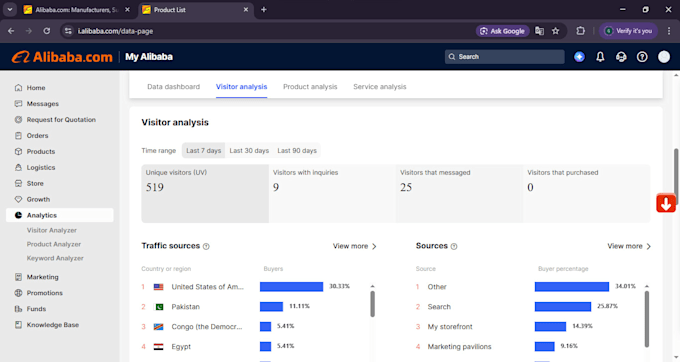
Task: Open the browser extensions puzzle icon
Action: coord(581,31)
